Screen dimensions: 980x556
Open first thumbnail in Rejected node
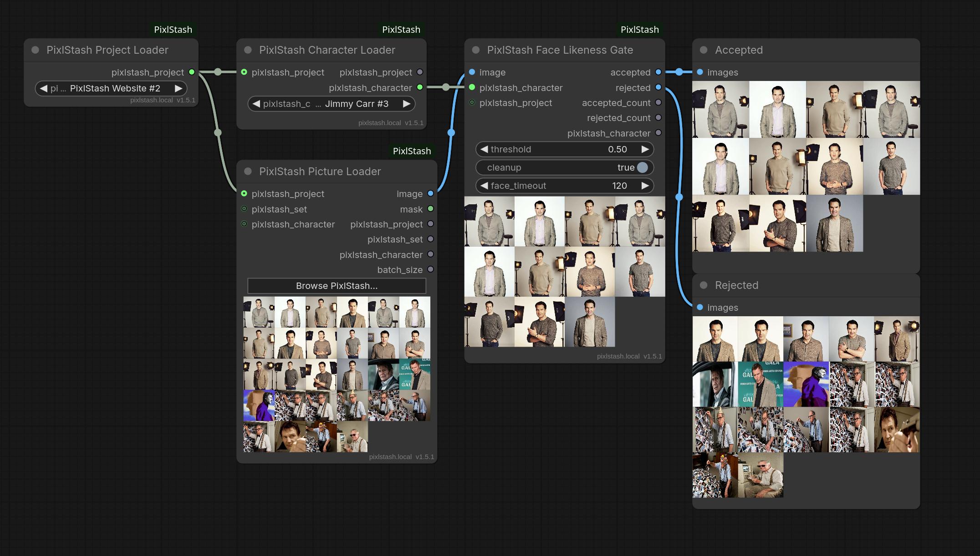[x=715, y=339]
